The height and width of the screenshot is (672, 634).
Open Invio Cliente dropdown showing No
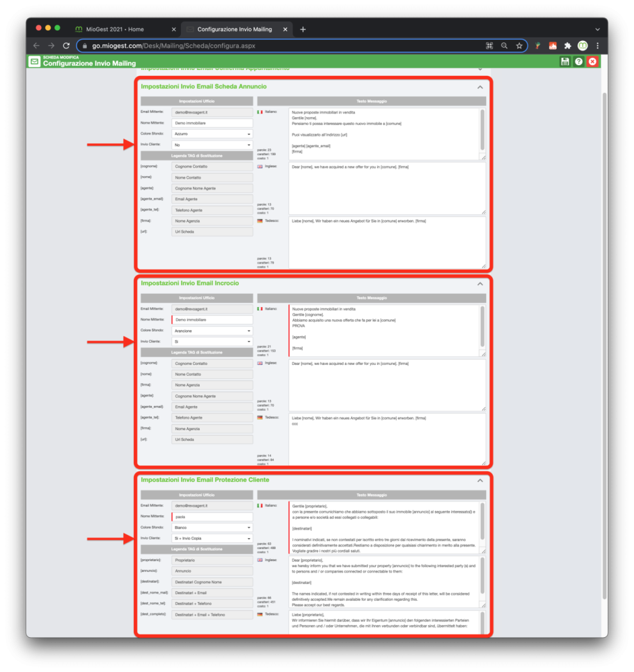tap(212, 145)
